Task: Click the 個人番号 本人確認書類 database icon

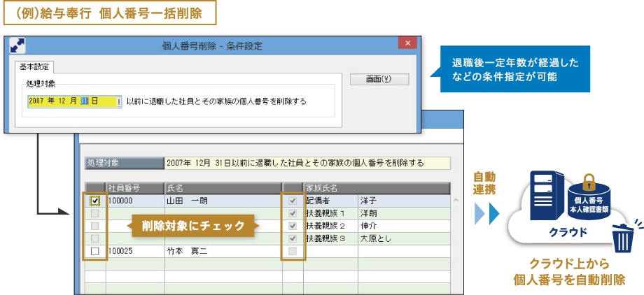Action: tap(589, 203)
